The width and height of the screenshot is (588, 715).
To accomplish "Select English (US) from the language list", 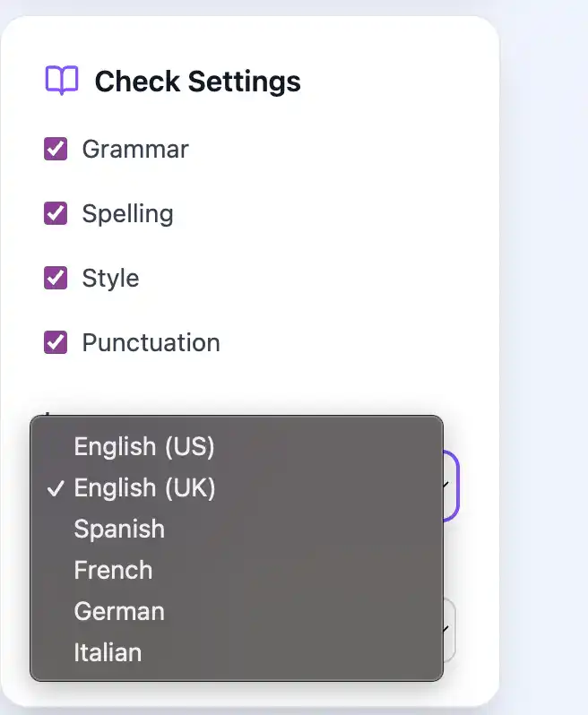I will [x=144, y=446].
